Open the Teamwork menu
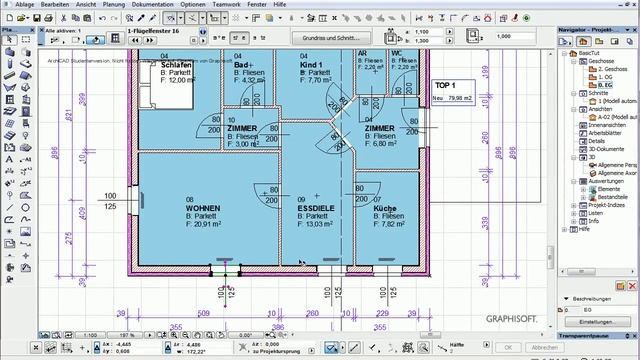 pyautogui.click(x=227, y=4)
